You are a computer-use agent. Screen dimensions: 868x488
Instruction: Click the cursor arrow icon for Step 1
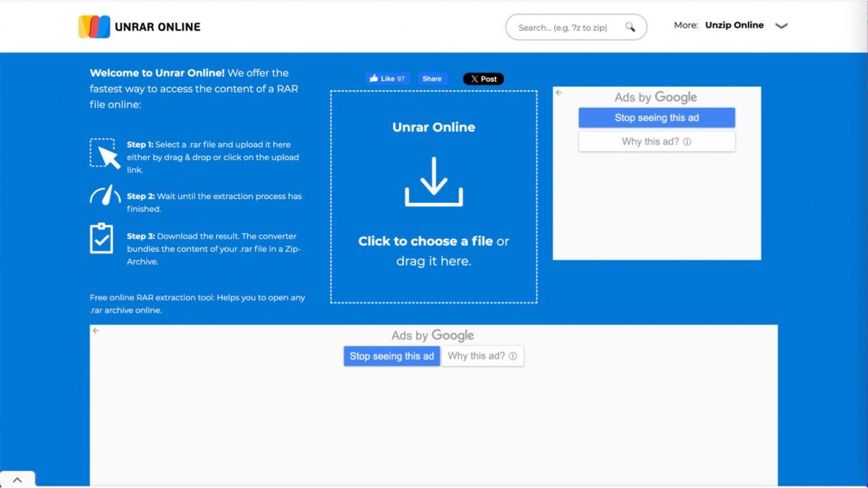[x=105, y=153]
